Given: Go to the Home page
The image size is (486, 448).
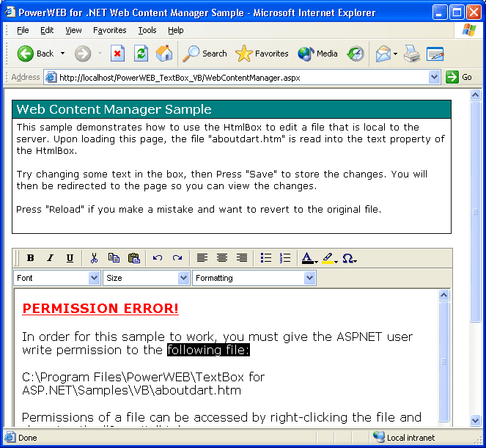Looking at the screenshot, I should coord(164,54).
